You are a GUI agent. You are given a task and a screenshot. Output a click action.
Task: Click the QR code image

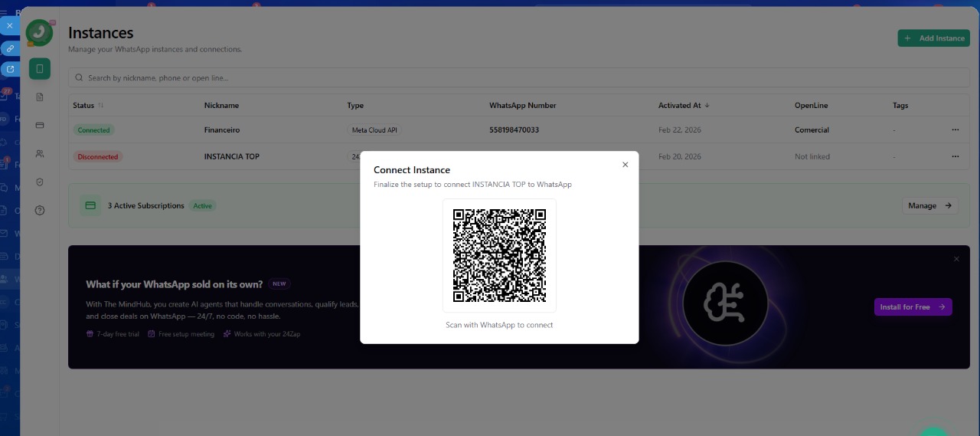tap(499, 255)
